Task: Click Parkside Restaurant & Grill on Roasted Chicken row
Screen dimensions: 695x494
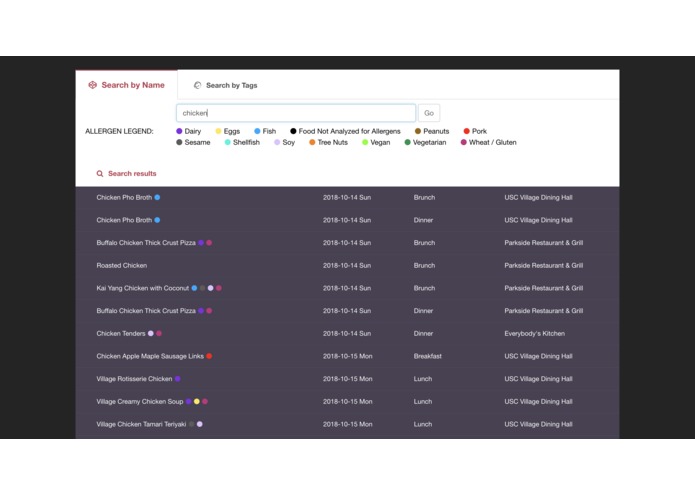Action: tap(543, 265)
